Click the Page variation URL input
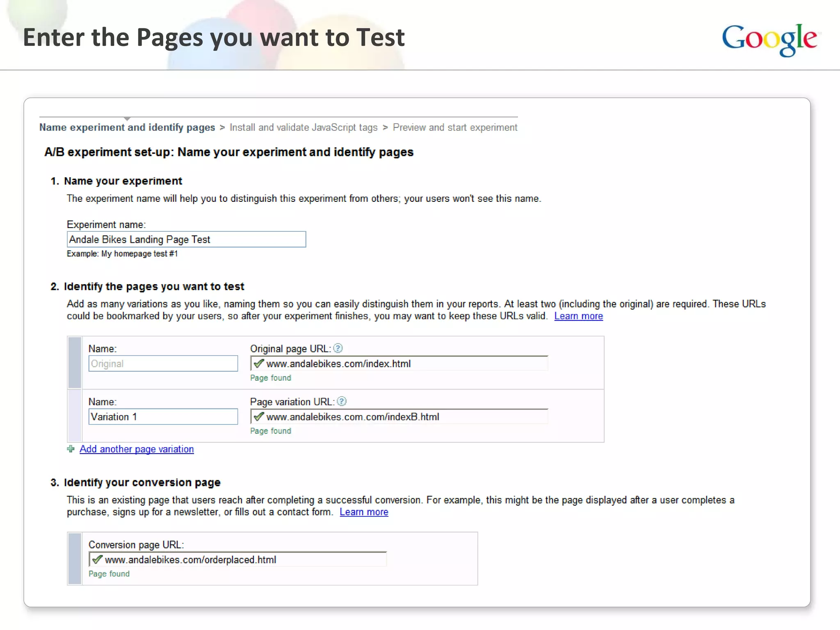This screenshot has width=840, height=630. pos(399,417)
